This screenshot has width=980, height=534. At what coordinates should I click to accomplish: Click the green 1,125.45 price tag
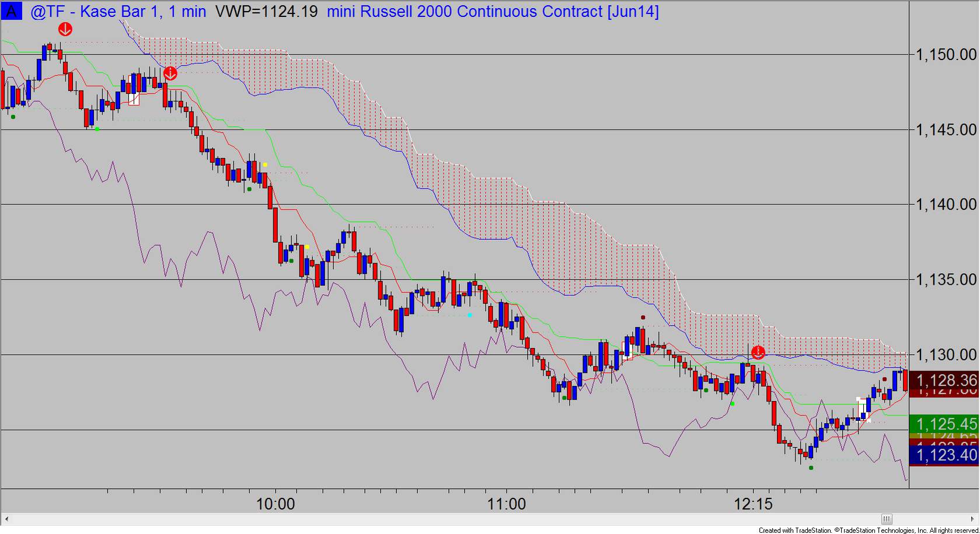(944, 424)
